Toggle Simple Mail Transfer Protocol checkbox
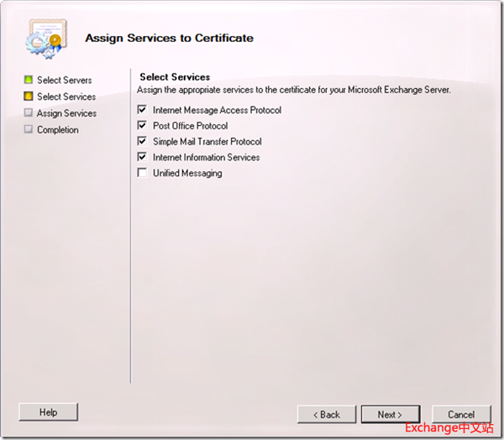The image size is (504, 440). (x=144, y=141)
